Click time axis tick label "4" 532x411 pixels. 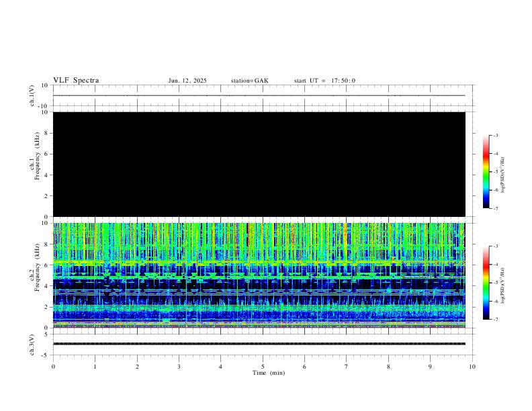click(x=220, y=367)
